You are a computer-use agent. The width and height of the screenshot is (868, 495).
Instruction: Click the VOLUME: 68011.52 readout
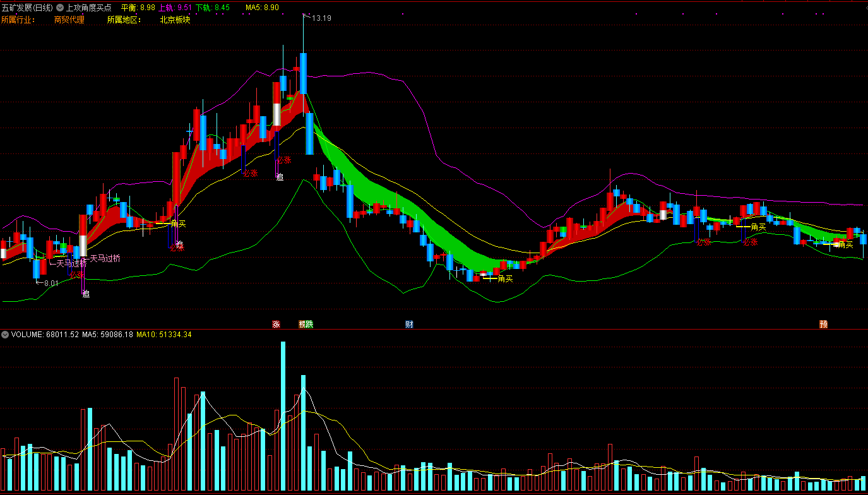click(x=45, y=335)
